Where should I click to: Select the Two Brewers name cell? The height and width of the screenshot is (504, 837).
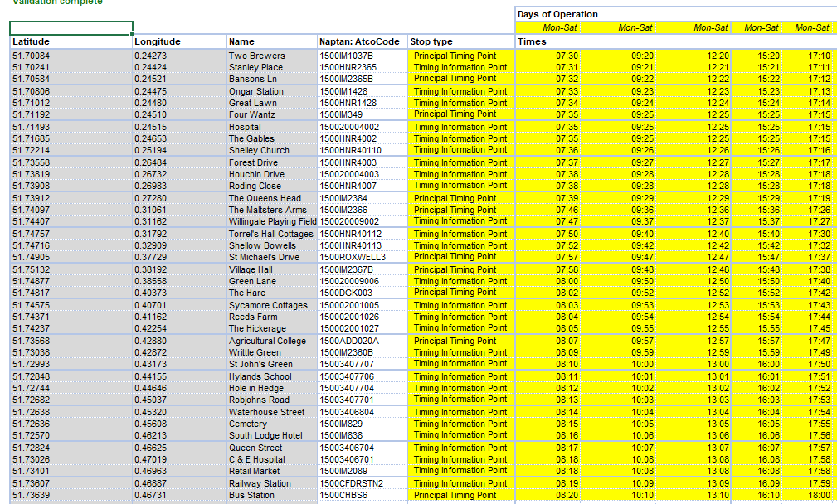(x=270, y=56)
